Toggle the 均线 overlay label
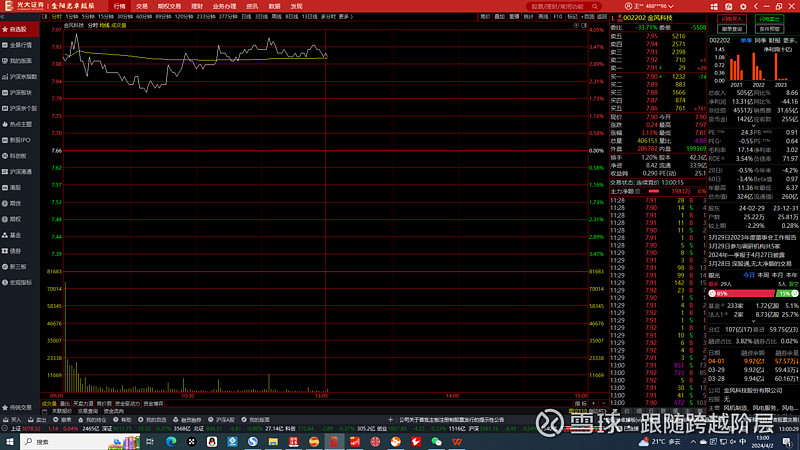Screen dimensions: 800x450 [x=105, y=25]
